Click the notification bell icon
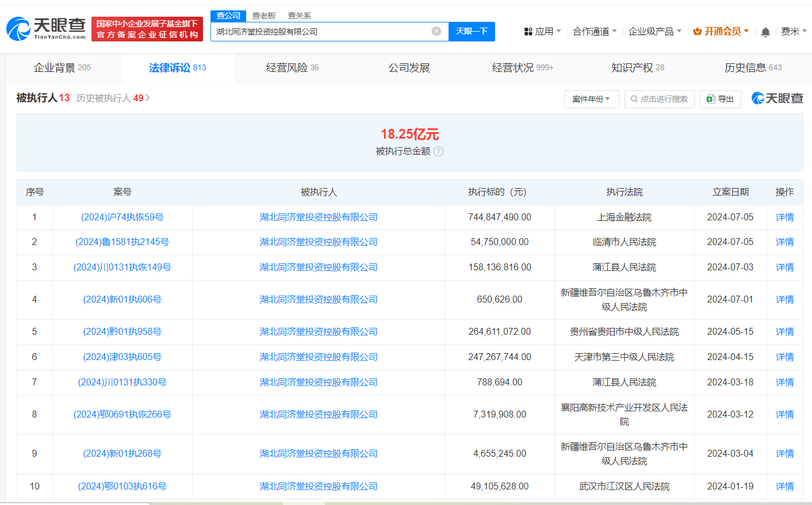This screenshot has height=505, width=812. [x=765, y=32]
